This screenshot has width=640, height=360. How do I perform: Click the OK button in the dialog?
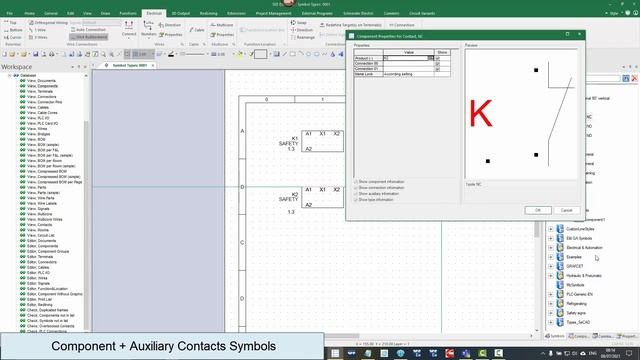coord(538,210)
